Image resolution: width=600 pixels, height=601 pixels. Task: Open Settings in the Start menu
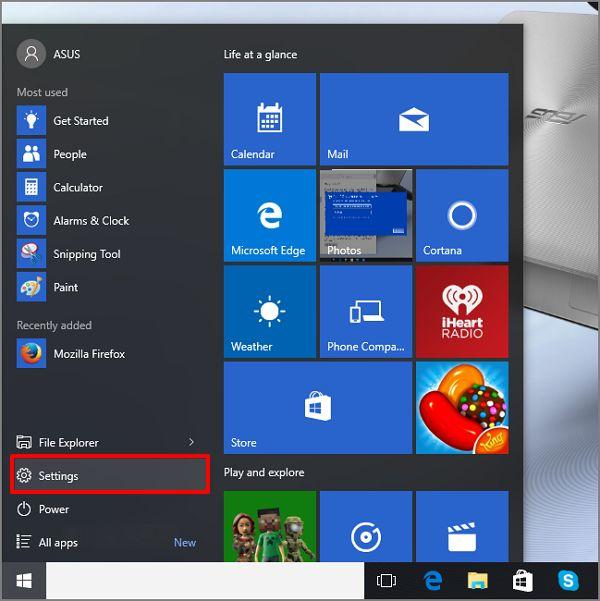pyautogui.click(x=110, y=475)
